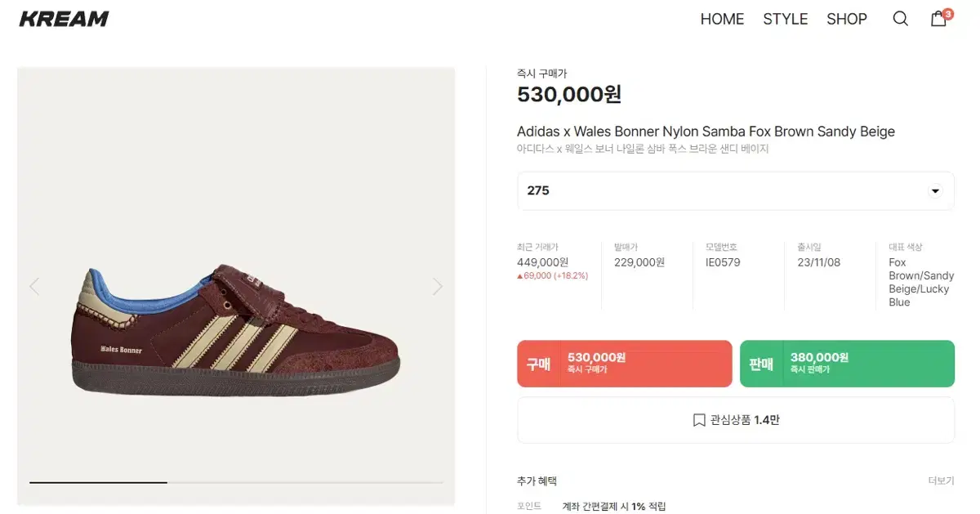Show previous product image arrow
Screen dimensions: 980x514
pos(34,286)
